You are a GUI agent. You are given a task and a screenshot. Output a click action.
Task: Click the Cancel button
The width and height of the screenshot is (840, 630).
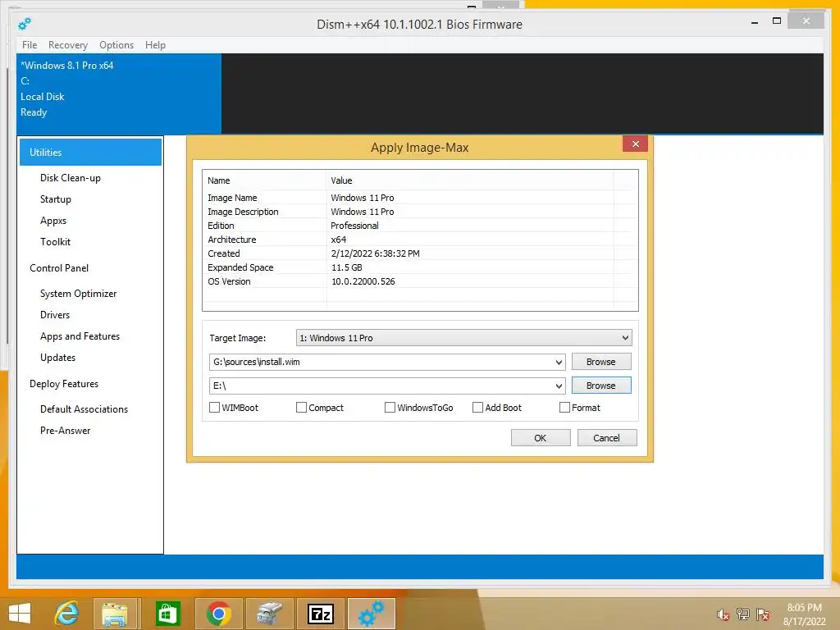click(x=607, y=438)
